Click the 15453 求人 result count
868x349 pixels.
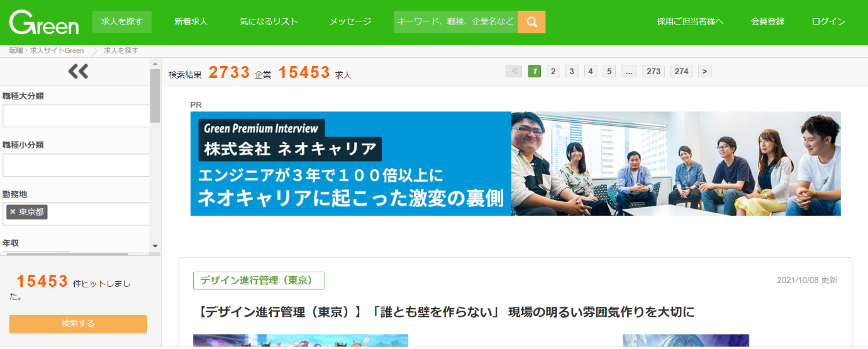point(314,73)
